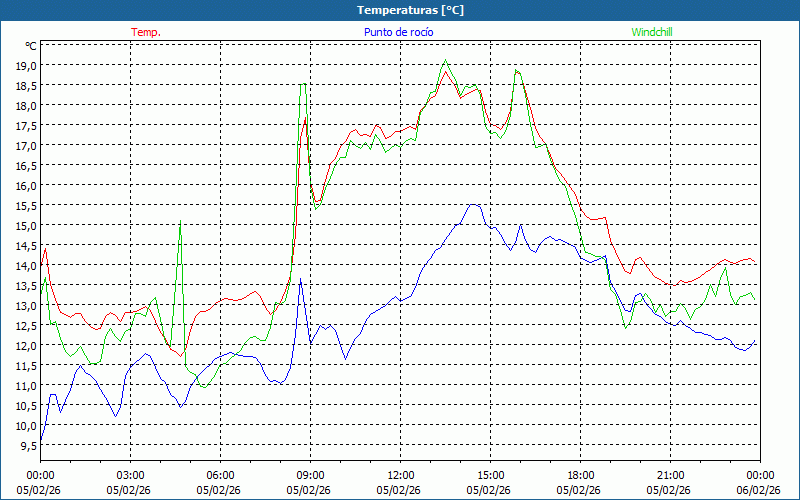This screenshot has width=800, height=500.
Task: Click the green Windchill spike before 06:00
Action: point(180,222)
